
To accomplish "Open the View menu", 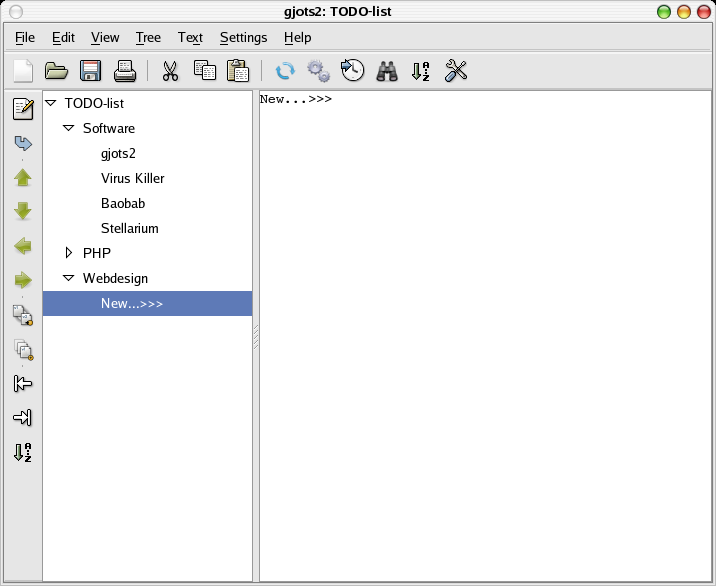I will (x=105, y=37).
